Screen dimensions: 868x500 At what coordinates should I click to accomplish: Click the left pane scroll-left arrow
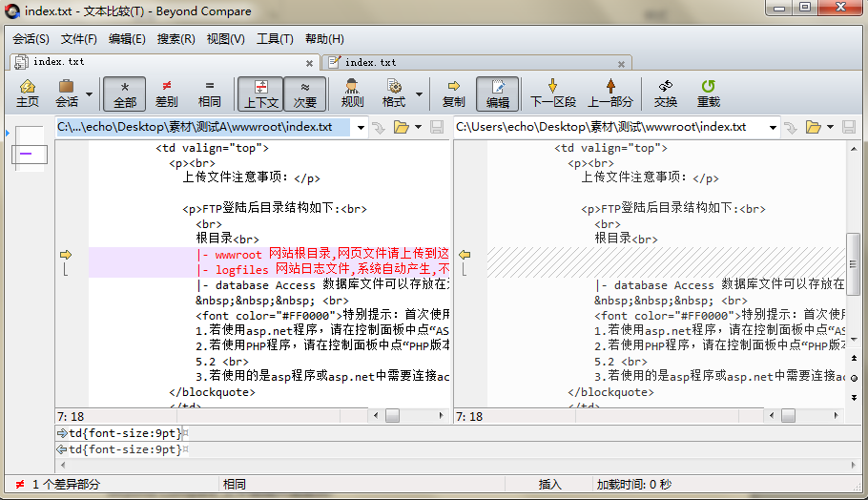376,415
